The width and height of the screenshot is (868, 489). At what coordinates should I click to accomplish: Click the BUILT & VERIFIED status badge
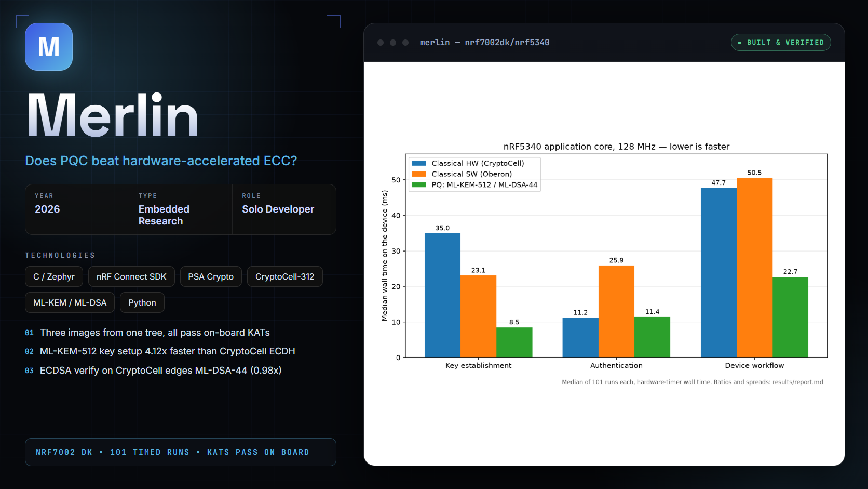(781, 43)
